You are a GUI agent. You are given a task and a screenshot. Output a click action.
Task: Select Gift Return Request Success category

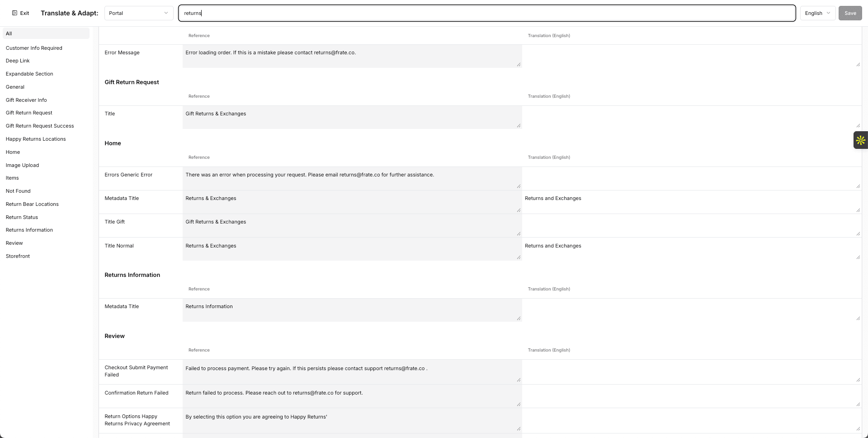(x=40, y=126)
